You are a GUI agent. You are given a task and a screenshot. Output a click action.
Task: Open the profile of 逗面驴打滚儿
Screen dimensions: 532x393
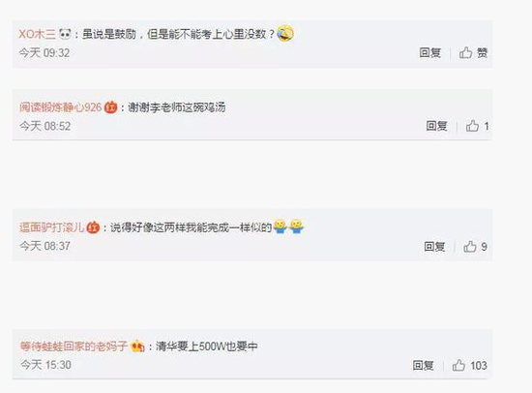pyautogui.click(x=52, y=227)
